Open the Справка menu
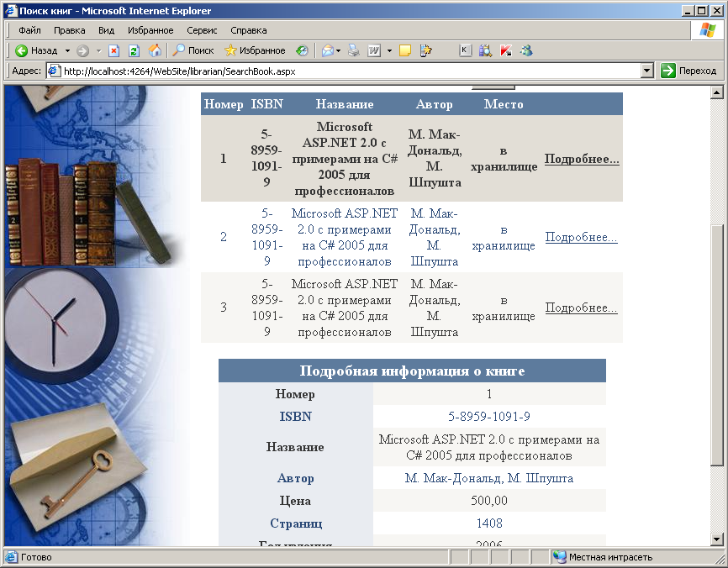The image size is (728, 568). pyautogui.click(x=248, y=30)
